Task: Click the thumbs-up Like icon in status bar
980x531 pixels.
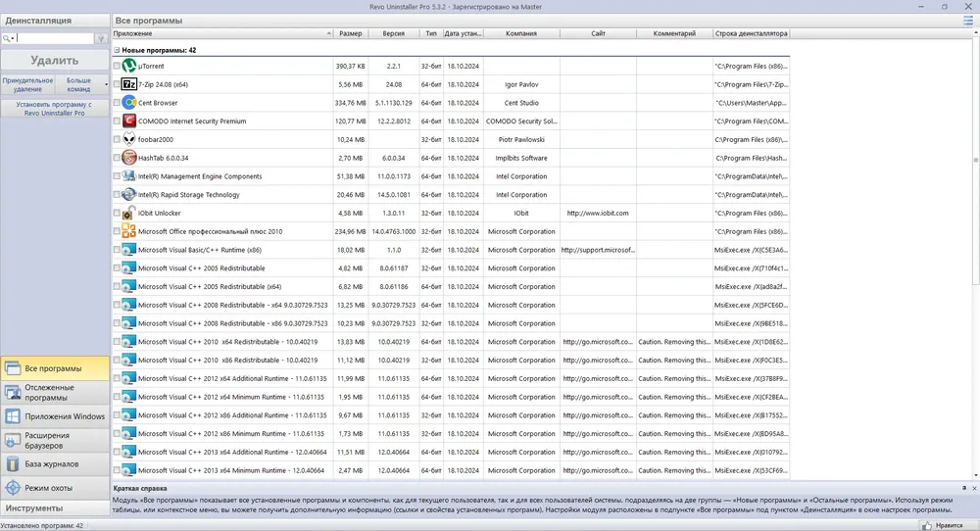Action: click(926, 525)
